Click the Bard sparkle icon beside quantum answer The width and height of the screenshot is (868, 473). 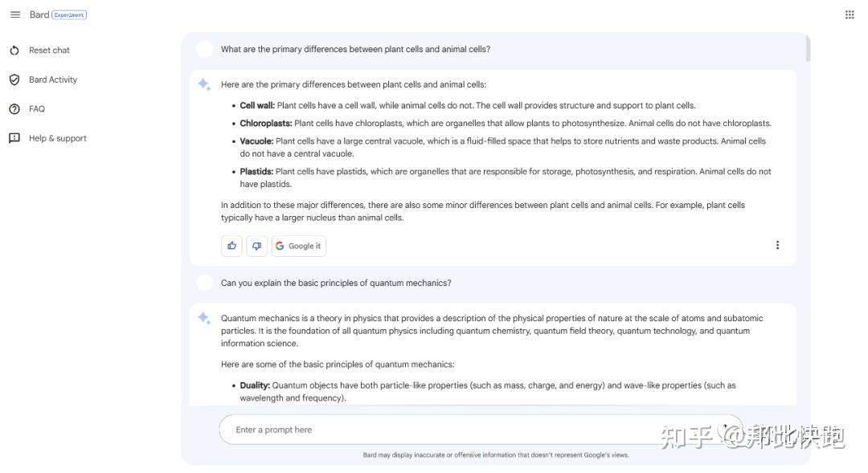(203, 318)
